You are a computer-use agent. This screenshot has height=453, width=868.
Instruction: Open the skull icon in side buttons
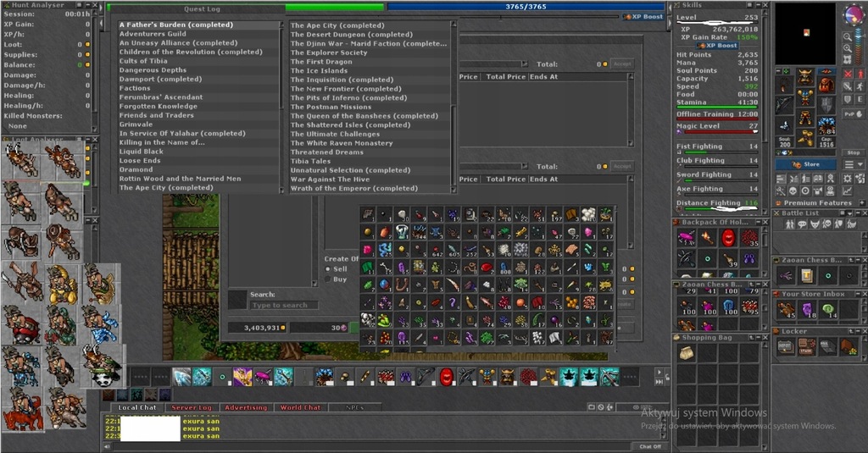point(793,191)
